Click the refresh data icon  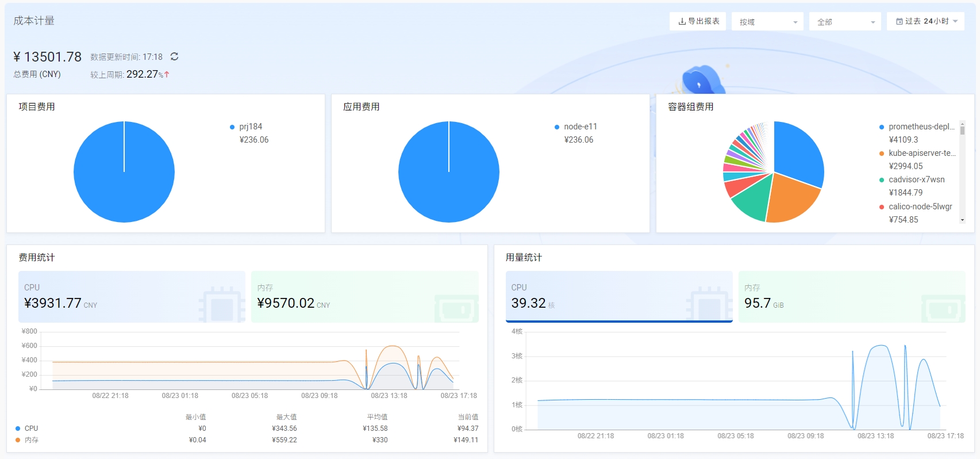point(174,56)
